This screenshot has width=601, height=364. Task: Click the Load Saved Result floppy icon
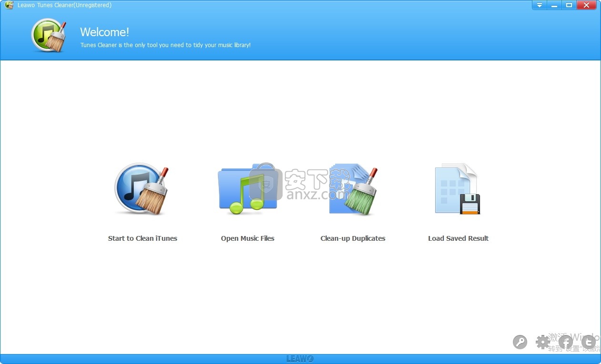pos(458,189)
